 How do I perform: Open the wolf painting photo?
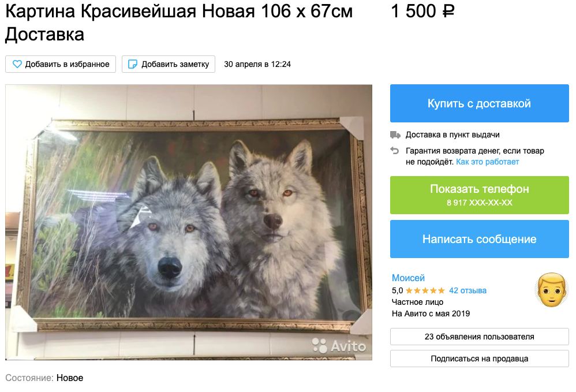(189, 222)
